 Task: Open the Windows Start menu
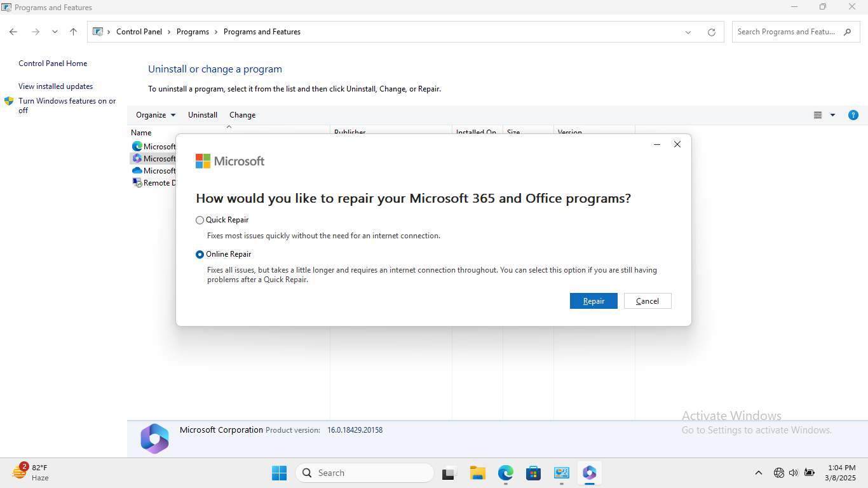click(x=280, y=473)
